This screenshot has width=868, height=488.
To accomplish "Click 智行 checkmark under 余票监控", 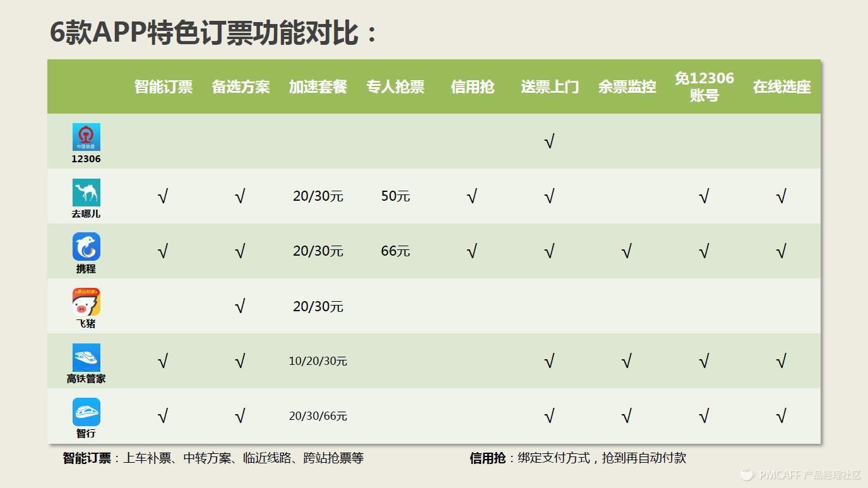I will pyautogui.click(x=626, y=416).
